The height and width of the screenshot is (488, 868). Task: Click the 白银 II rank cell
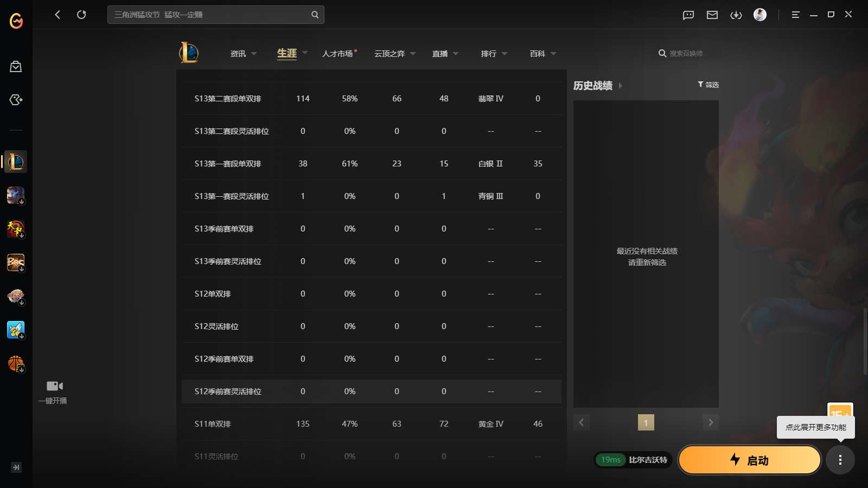tap(491, 164)
